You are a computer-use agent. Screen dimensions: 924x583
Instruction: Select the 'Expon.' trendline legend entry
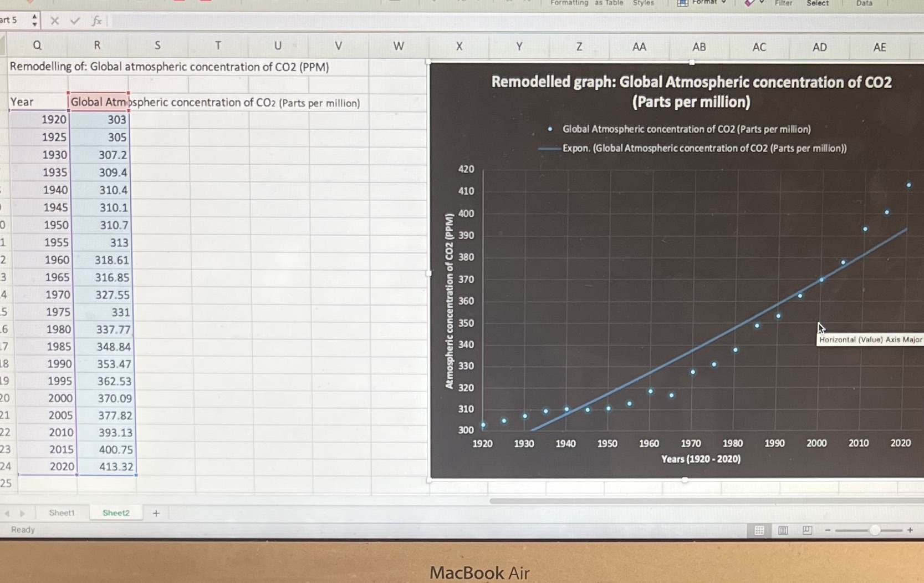[x=693, y=148]
